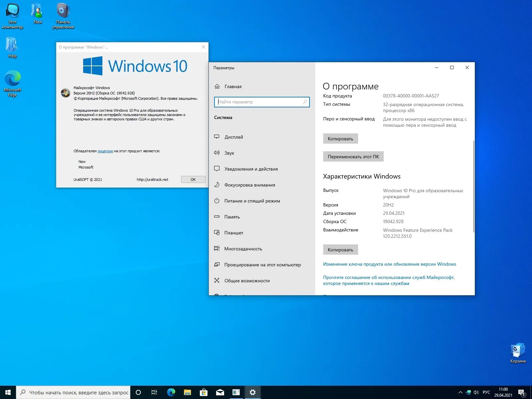532x399 pixels.
Task: Open Уведомления и действия settings
Action: click(x=262, y=169)
